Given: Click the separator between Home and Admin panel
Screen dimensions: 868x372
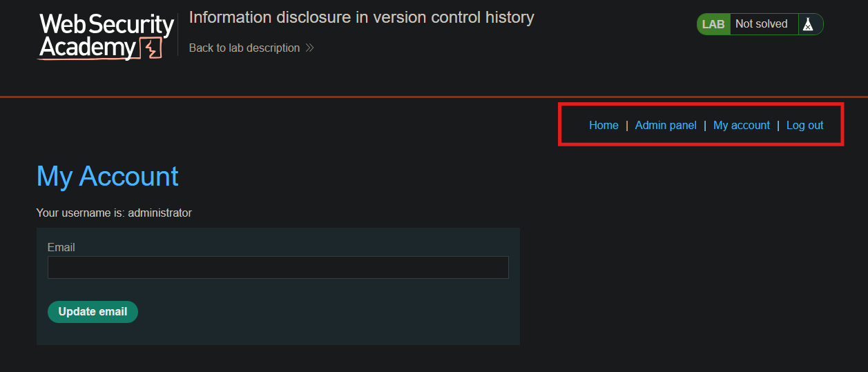Looking at the screenshot, I should point(627,125).
